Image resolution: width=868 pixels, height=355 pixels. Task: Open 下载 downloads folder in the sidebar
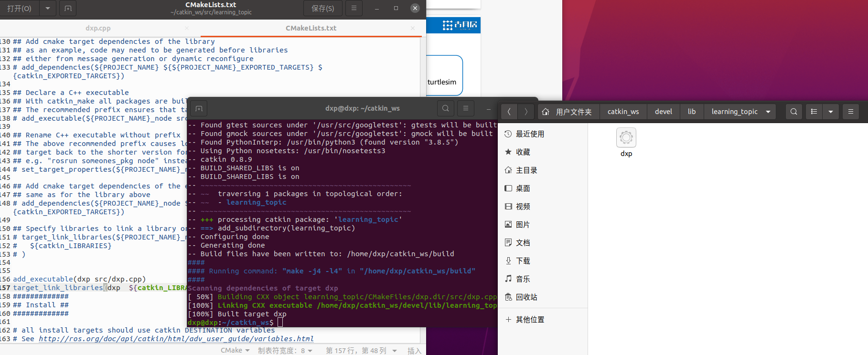coord(543,261)
